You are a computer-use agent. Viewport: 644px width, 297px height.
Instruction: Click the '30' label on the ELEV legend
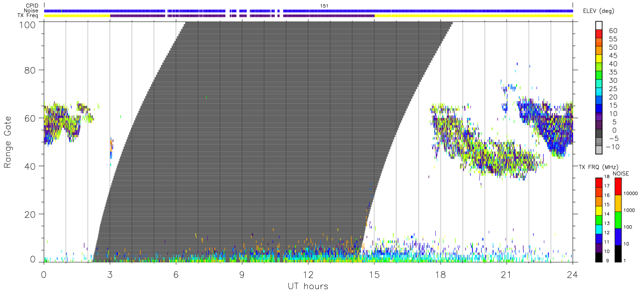(612, 81)
